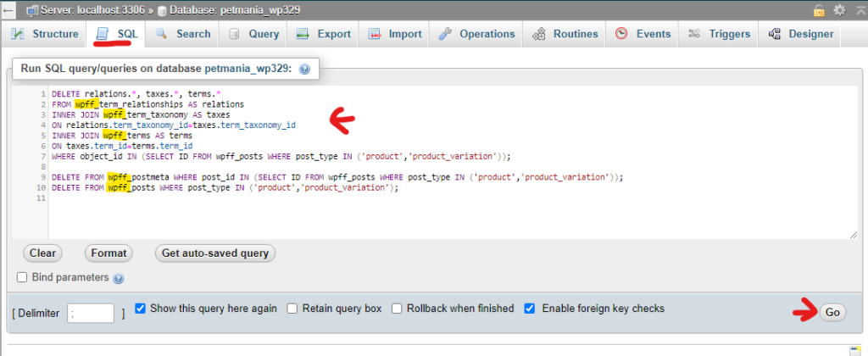Click 'INNER JOIN wpff_terms AS terms' line

click(122, 135)
